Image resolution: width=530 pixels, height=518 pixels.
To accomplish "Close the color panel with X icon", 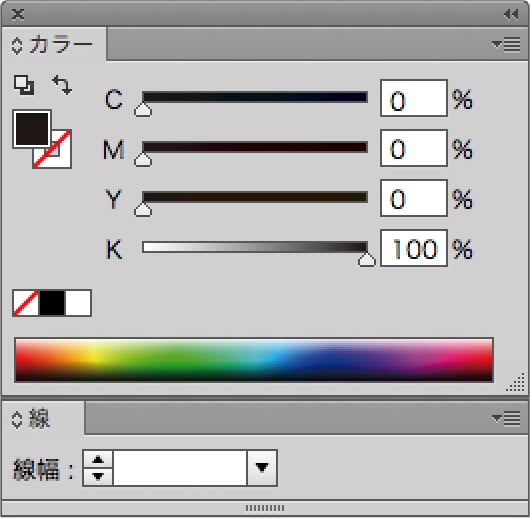I will (18, 14).
